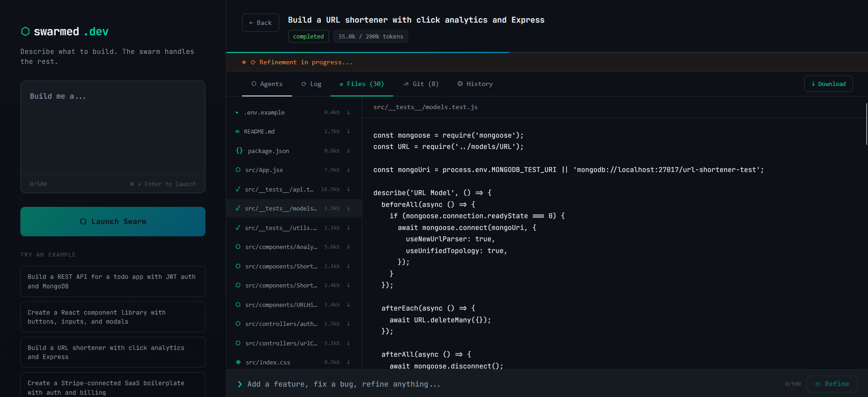This screenshot has height=397, width=868.
Task: Pick the REST API todo app example
Action: pos(113,282)
